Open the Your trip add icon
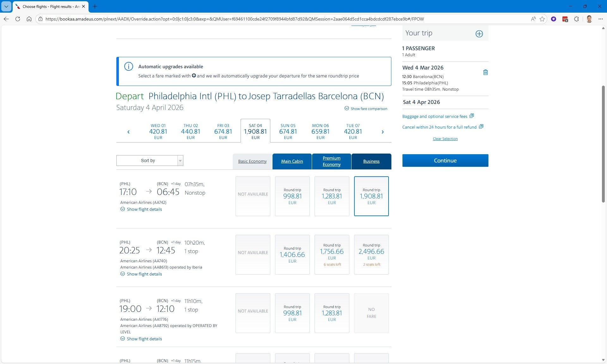607x364 pixels. tap(479, 33)
